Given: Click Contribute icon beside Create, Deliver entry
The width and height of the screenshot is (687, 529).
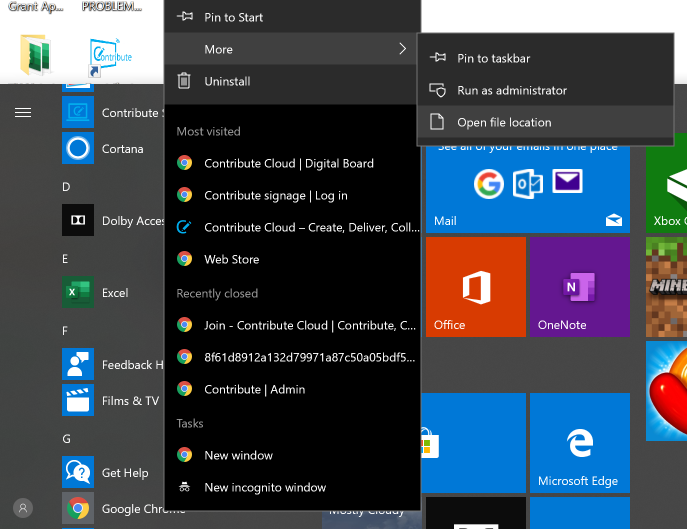Looking at the screenshot, I should (x=184, y=227).
